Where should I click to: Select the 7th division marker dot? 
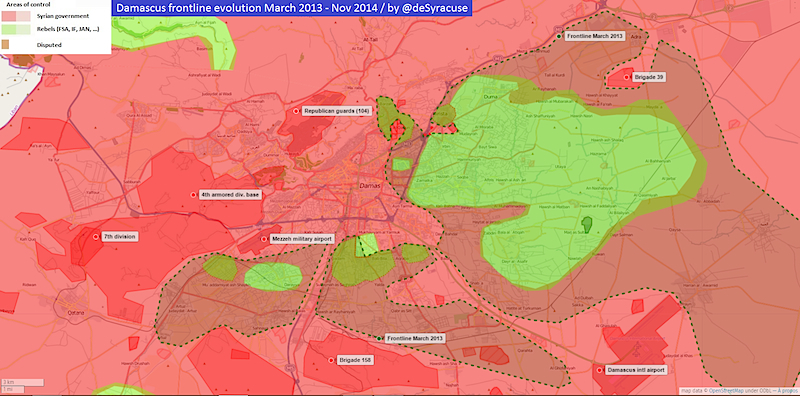point(95,237)
